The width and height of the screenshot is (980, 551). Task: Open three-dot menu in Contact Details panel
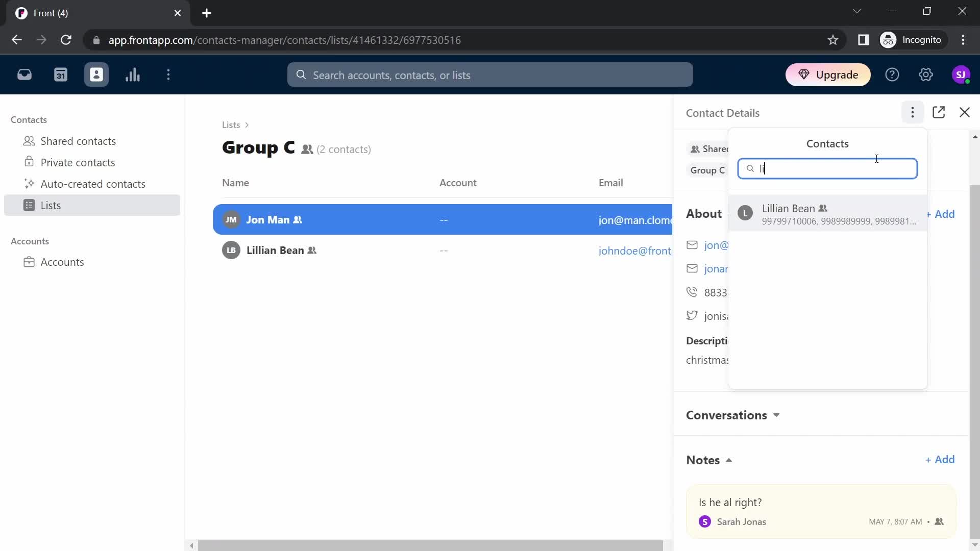[x=913, y=112]
